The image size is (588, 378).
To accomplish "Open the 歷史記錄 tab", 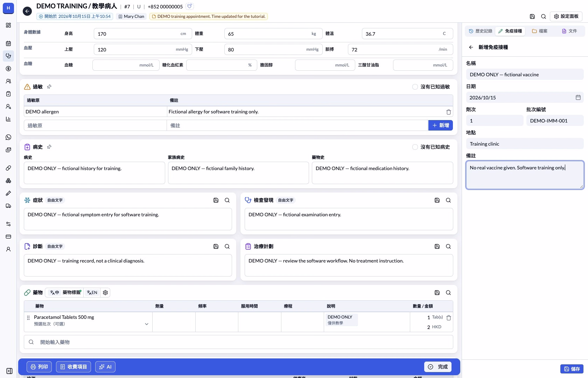I will (481, 31).
